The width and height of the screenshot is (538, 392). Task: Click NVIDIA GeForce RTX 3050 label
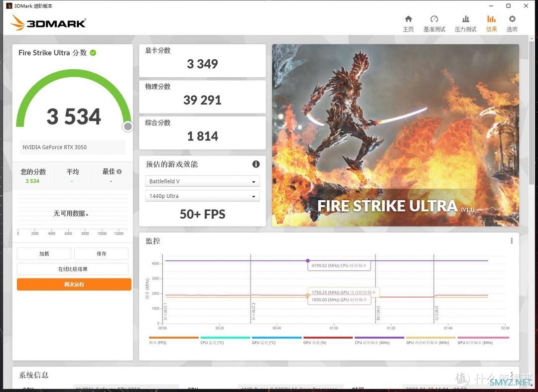pyautogui.click(x=55, y=147)
